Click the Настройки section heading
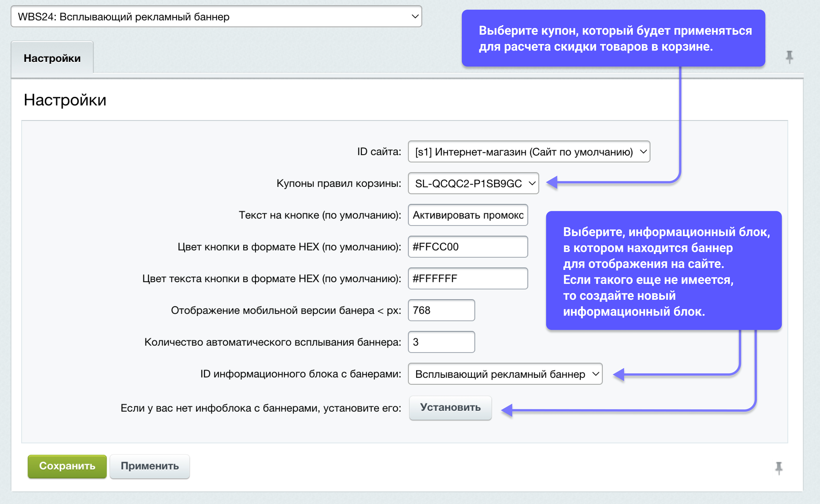 click(65, 100)
